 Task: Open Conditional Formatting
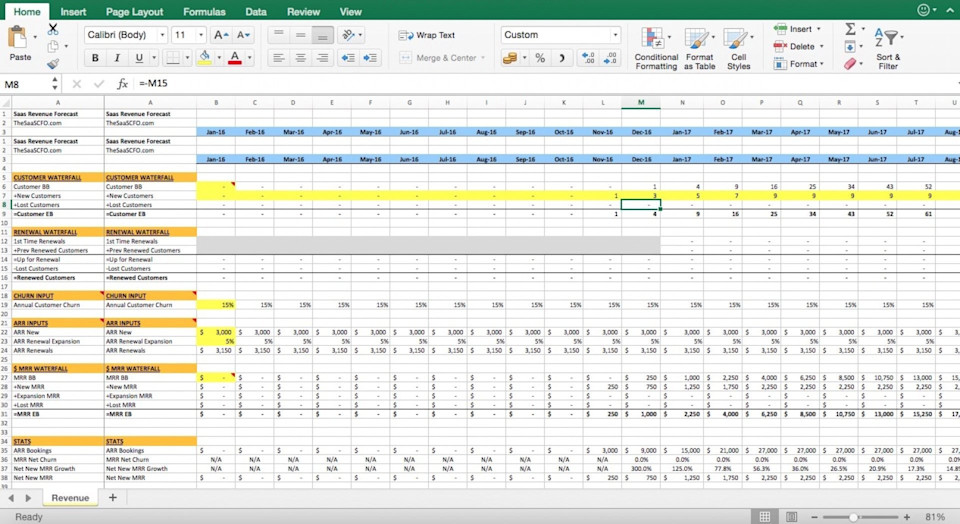(x=656, y=48)
